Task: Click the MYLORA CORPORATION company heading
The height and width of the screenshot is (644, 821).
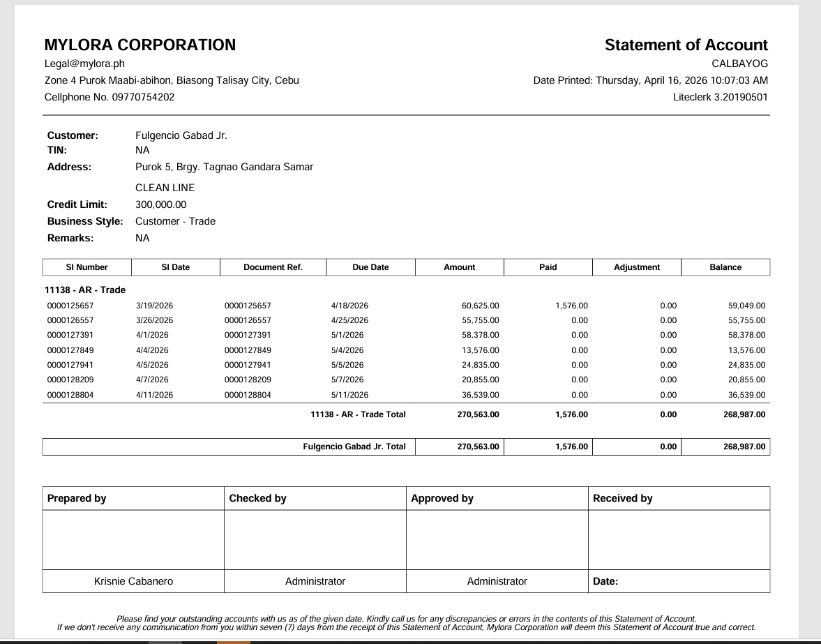Action: click(140, 45)
